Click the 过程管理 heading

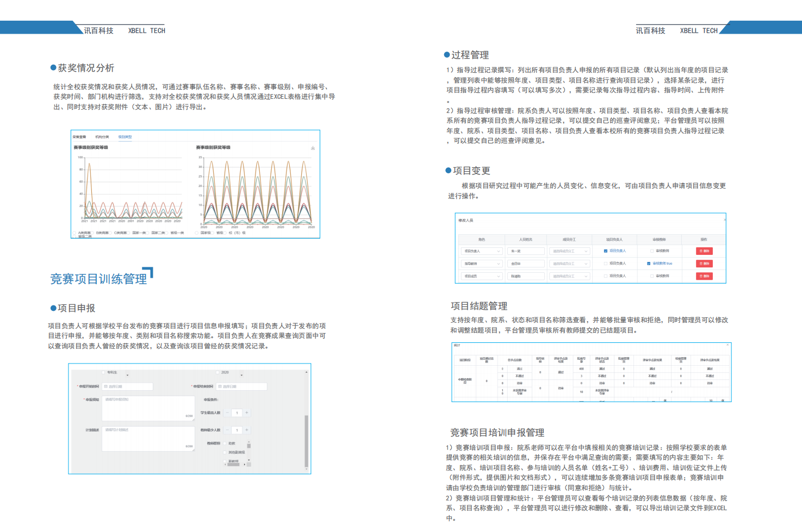click(470, 55)
